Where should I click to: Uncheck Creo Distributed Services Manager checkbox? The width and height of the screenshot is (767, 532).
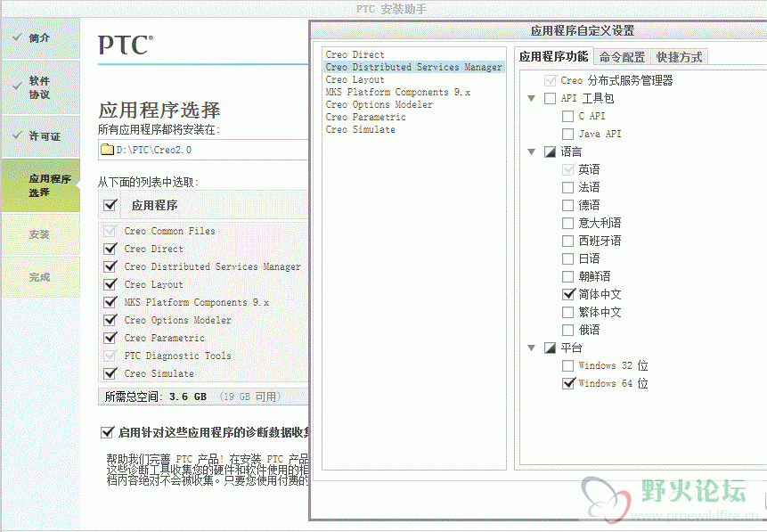coord(110,266)
